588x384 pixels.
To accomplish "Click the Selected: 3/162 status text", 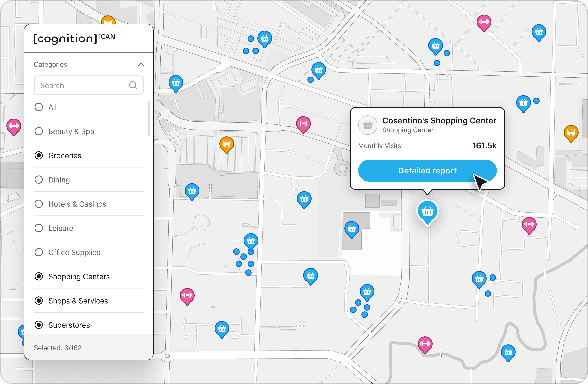I will tap(57, 348).
